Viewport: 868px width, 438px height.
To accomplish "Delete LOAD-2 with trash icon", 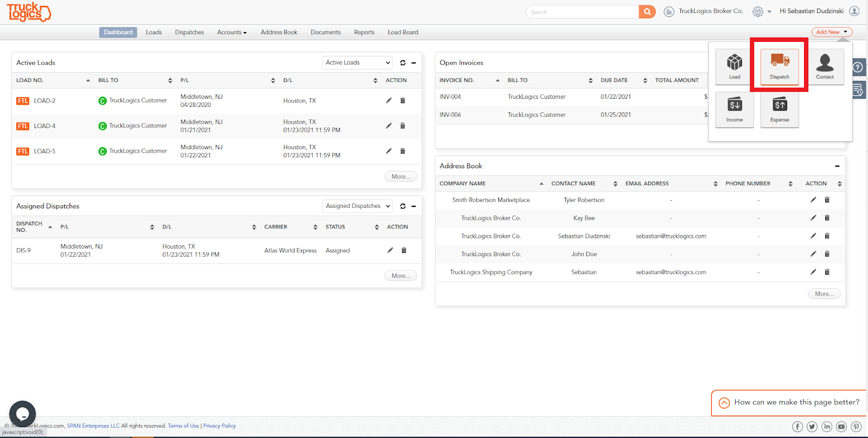I will (403, 100).
